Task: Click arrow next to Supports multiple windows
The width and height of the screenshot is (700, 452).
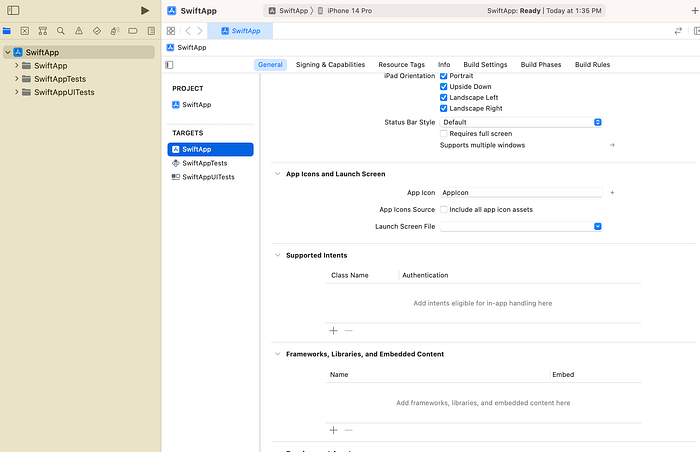Action: point(612,145)
